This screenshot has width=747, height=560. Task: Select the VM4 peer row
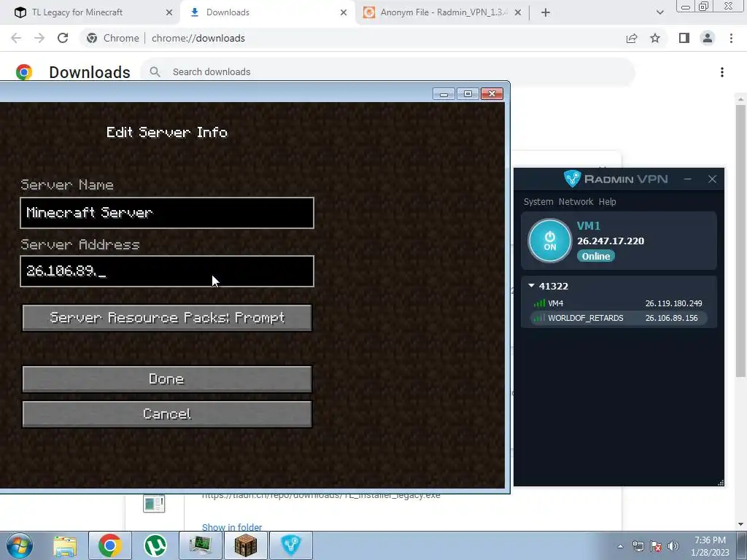point(619,303)
